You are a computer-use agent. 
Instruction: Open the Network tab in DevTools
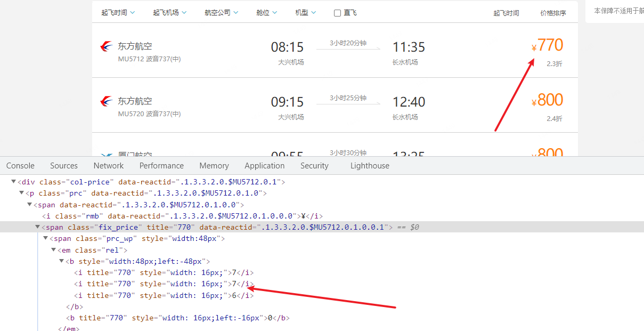pos(109,166)
